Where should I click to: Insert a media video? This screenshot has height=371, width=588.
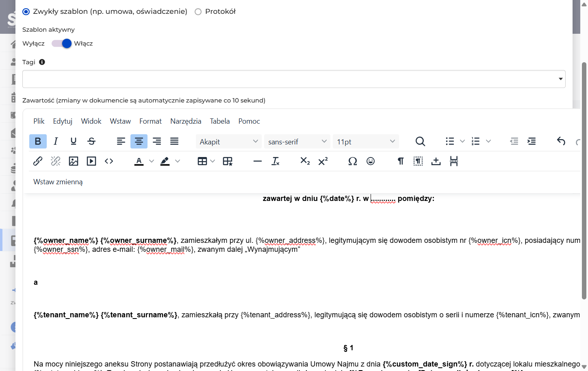[x=91, y=161]
